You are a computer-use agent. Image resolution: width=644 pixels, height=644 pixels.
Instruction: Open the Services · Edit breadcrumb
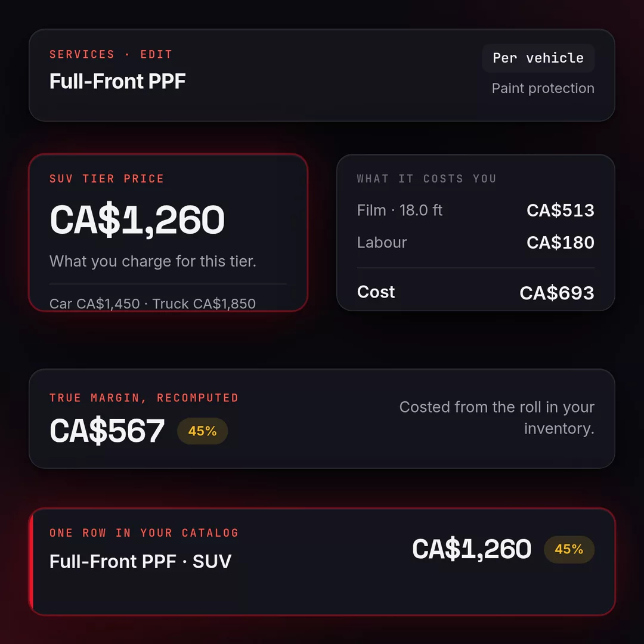tap(111, 54)
